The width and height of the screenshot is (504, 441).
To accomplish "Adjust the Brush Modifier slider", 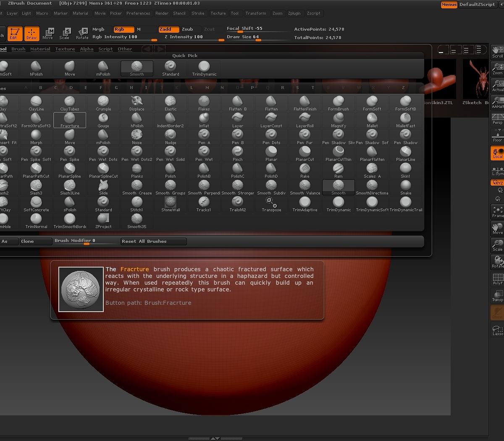I will pos(86,241).
